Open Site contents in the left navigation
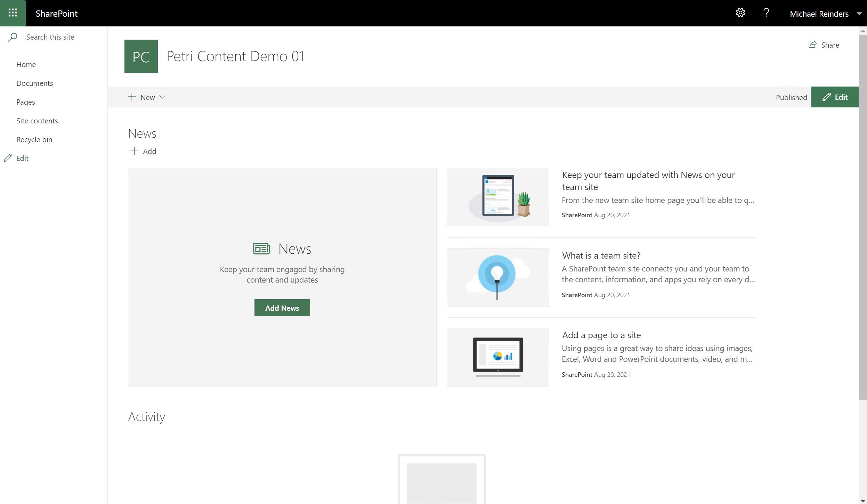 coord(37,121)
